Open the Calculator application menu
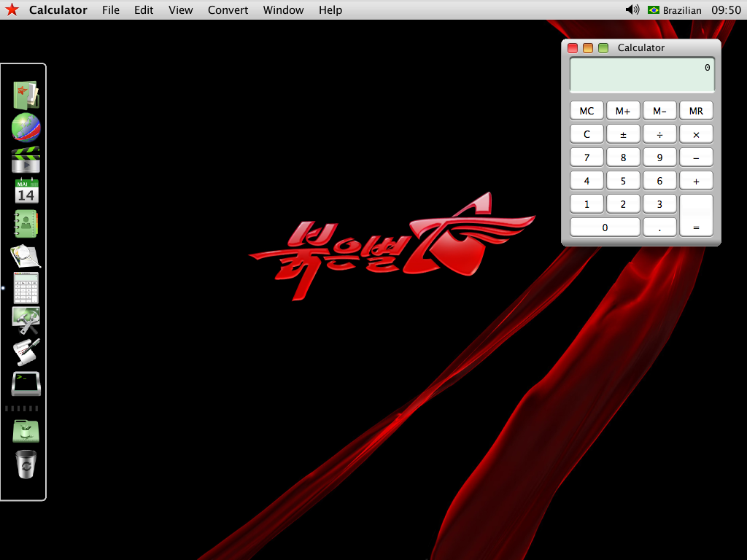 point(58,10)
